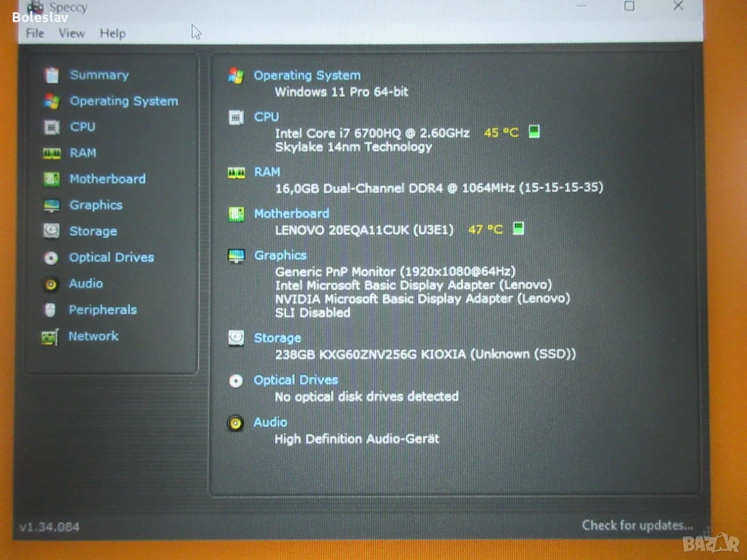Click the Graphics monitor icon in sidebar
747x560 pixels.
click(51, 205)
